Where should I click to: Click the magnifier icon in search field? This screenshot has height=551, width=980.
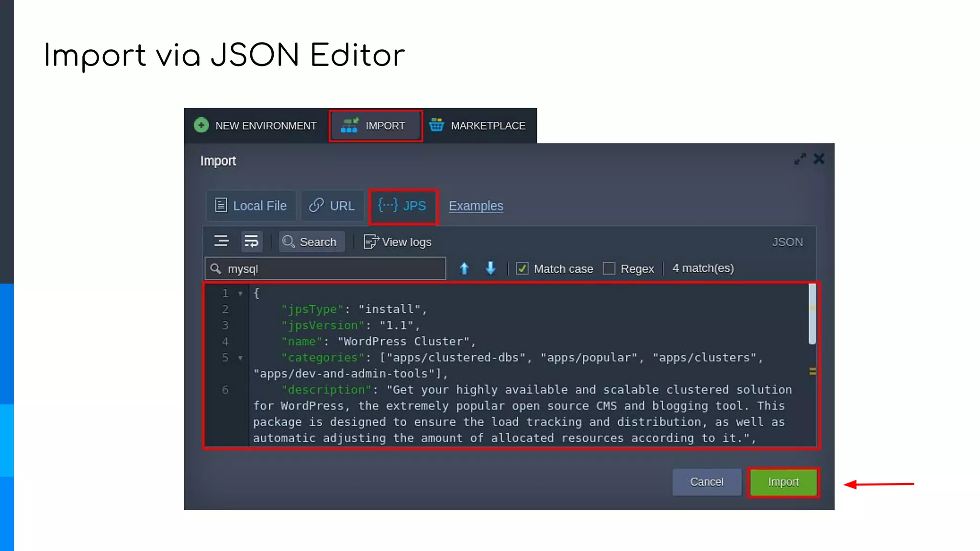(216, 269)
